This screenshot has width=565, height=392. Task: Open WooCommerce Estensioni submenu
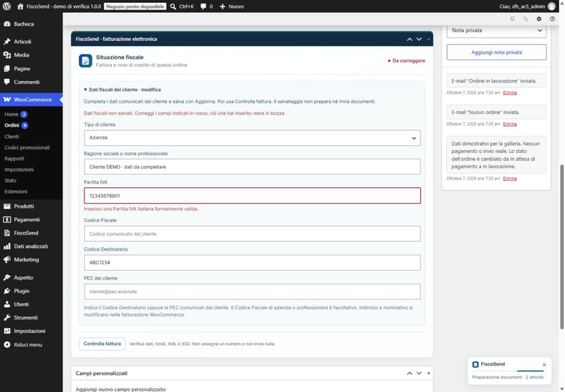15,191
